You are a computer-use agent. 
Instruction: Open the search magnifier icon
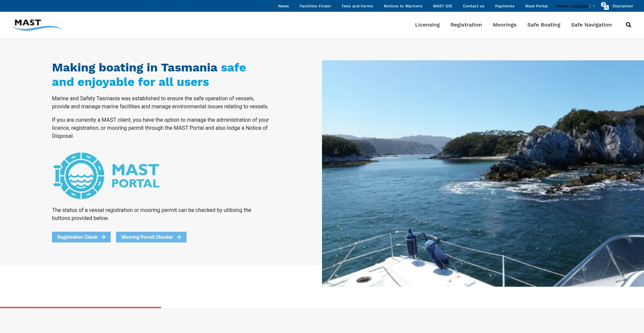pos(628,25)
